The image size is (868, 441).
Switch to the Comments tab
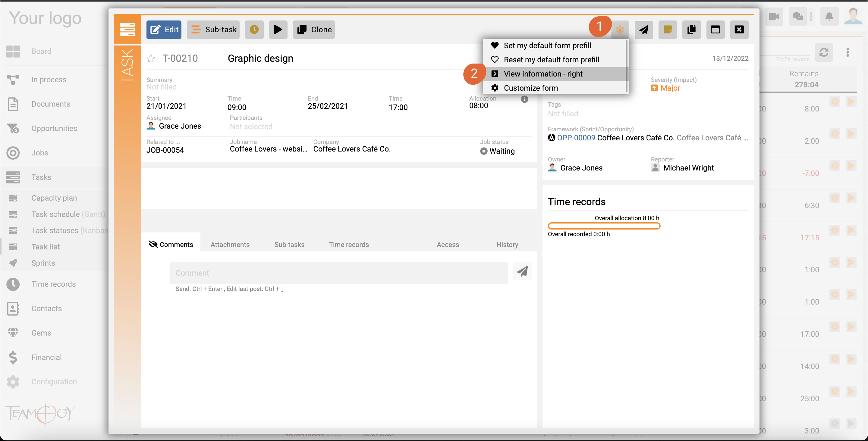point(171,245)
